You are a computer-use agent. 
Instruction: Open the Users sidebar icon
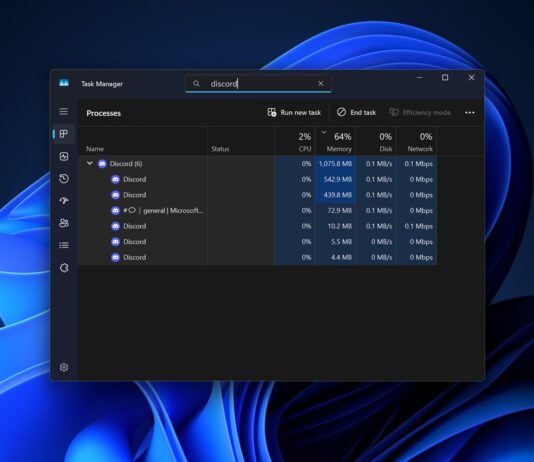pos(64,223)
